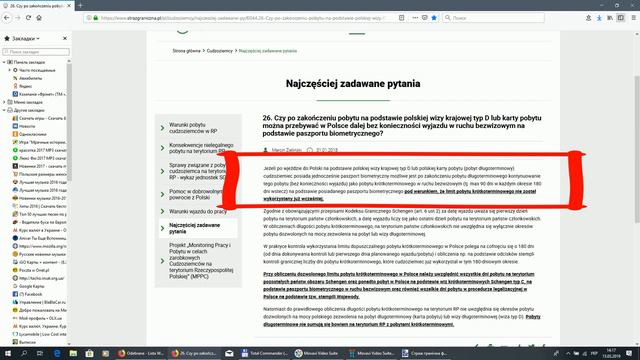The width and height of the screenshot is (640, 360).
Task: Open the Яндекс bookmark
Action: [22, 86]
